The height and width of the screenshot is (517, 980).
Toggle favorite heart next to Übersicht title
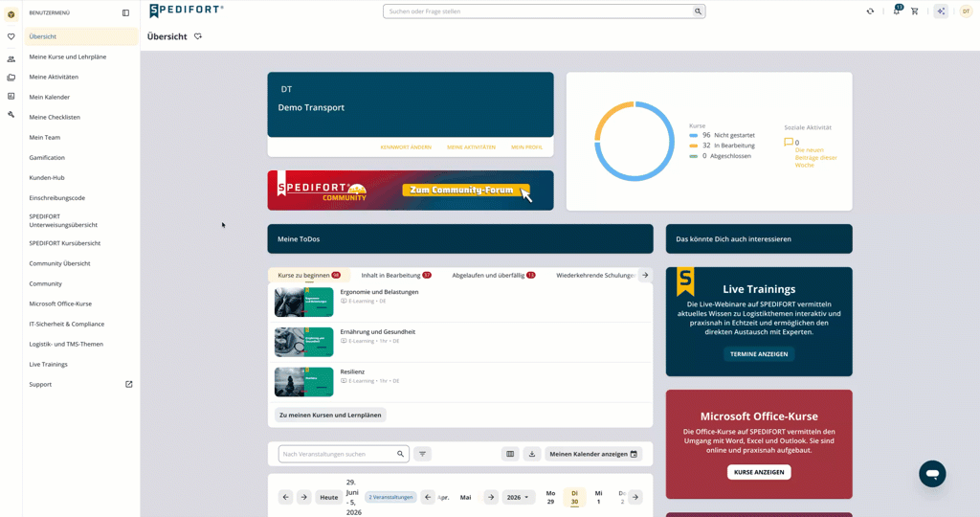(198, 36)
